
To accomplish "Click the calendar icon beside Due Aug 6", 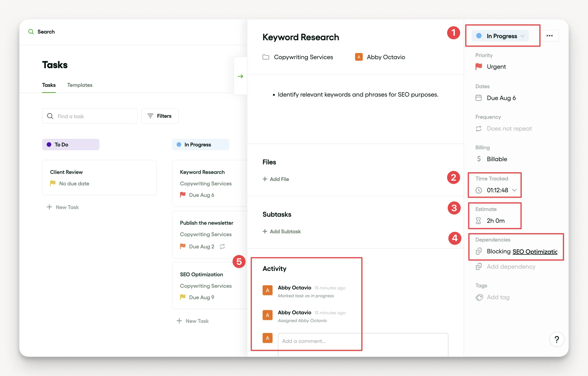I will pos(479,98).
